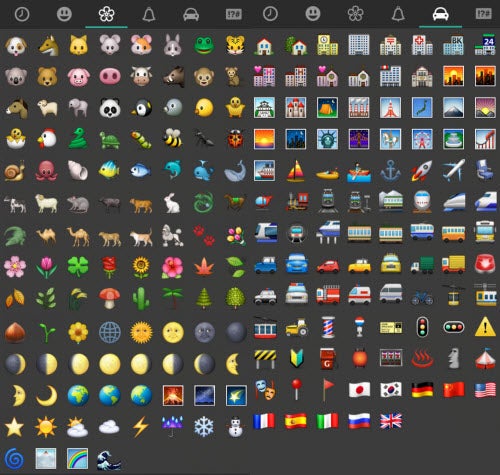Insert the chestnut emoji

pos(15,332)
